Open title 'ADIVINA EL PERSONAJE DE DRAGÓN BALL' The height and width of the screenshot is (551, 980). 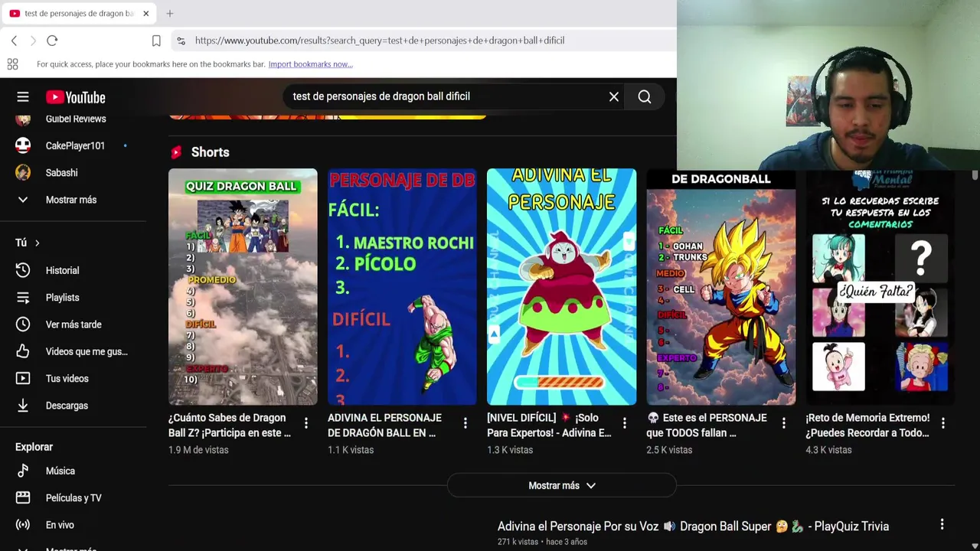[x=384, y=425]
